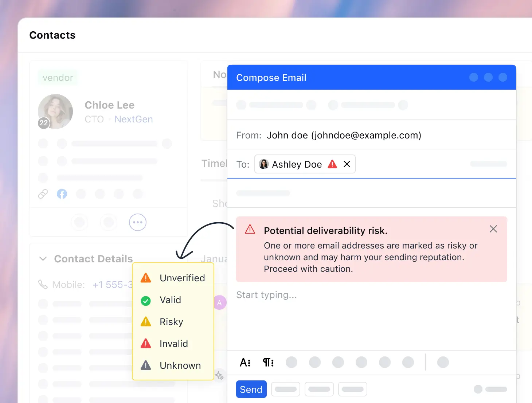Remove Ashley Doe from recipients
Image resolution: width=532 pixels, height=403 pixels.
[x=347, y=164]
